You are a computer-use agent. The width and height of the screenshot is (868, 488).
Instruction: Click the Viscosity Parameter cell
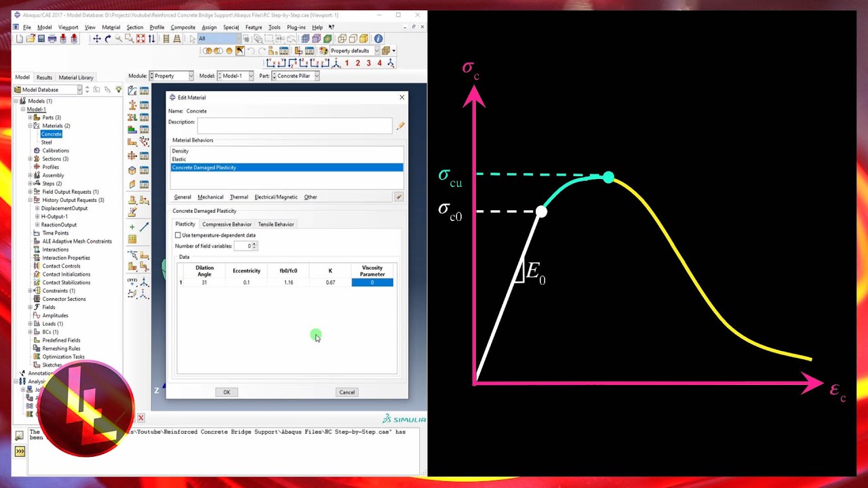click(x=372, y=283)
